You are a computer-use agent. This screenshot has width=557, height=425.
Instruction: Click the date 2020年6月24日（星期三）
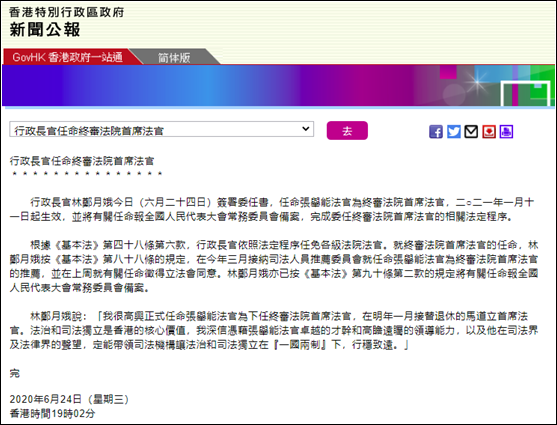point(70,399)
